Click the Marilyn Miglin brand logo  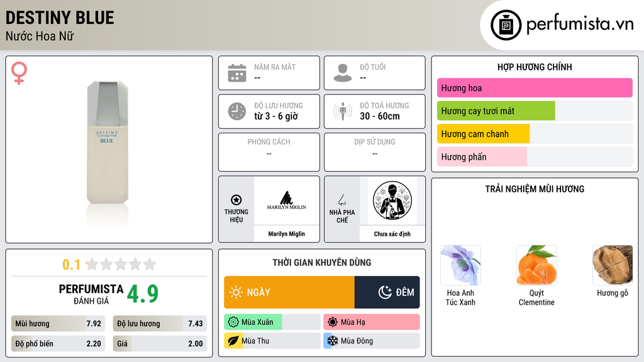[x=286, y=200]
